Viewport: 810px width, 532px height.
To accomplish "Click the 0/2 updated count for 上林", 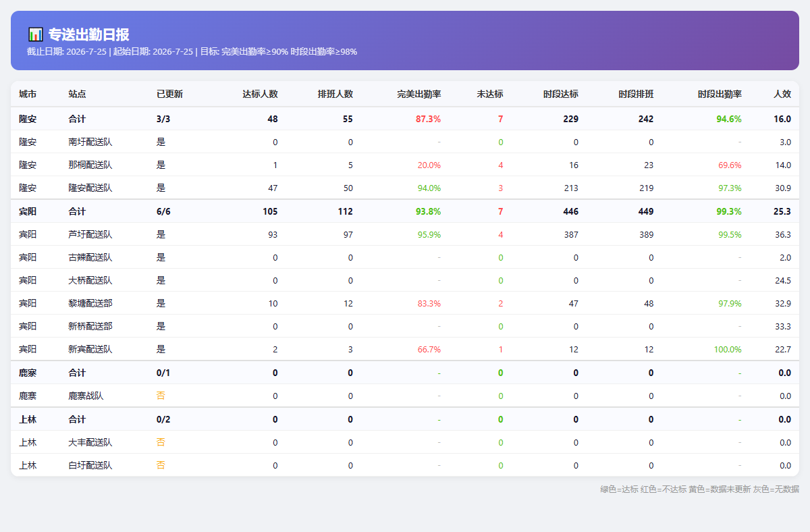I will (164, 419).
